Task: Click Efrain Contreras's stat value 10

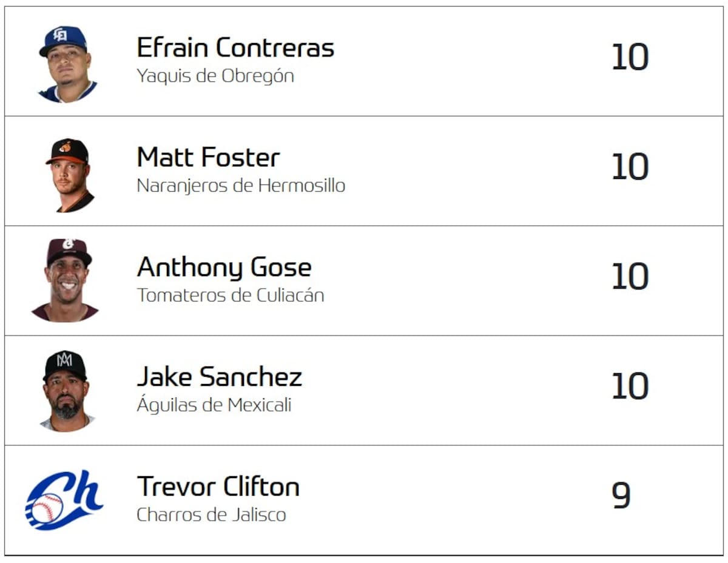Action: 630,58
